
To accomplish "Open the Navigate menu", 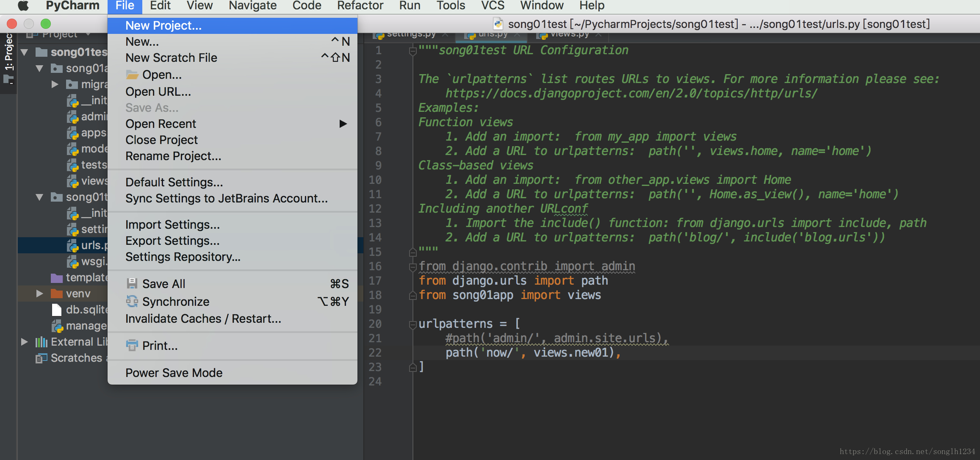I will (x=252, y=6).
